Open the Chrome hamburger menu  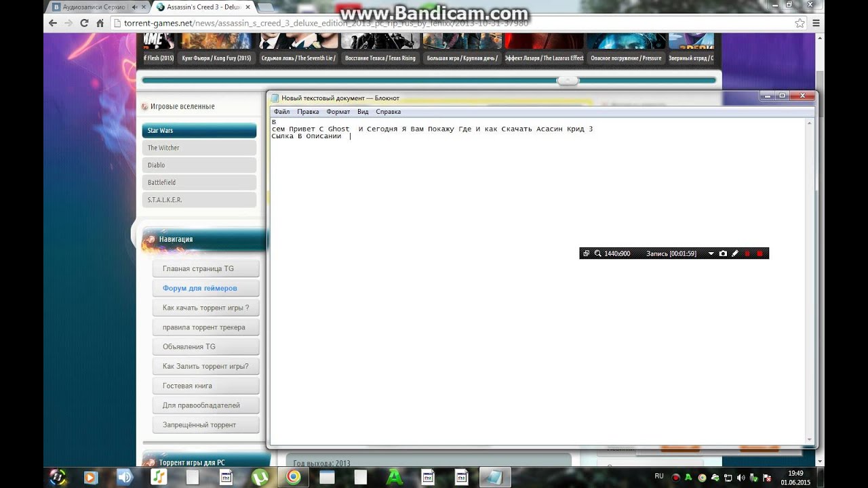click(x=816, y=22)
